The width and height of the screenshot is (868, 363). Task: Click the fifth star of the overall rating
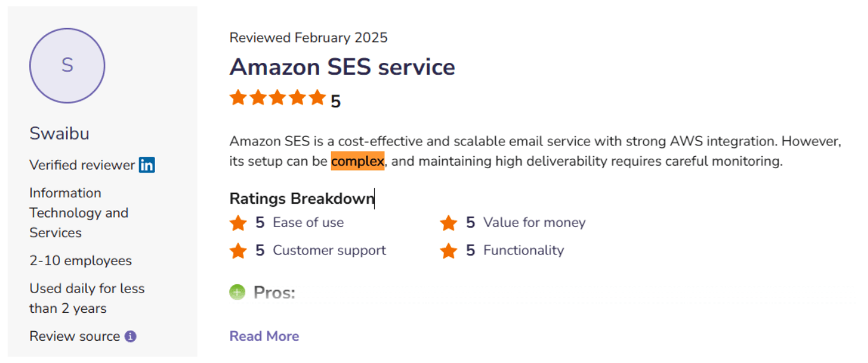click(x=317, y=98)
